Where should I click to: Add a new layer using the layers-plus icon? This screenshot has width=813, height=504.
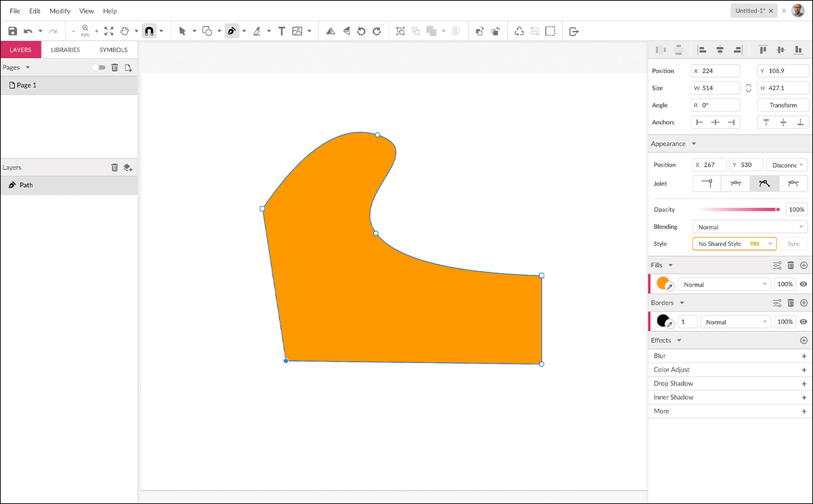(128, 167)
